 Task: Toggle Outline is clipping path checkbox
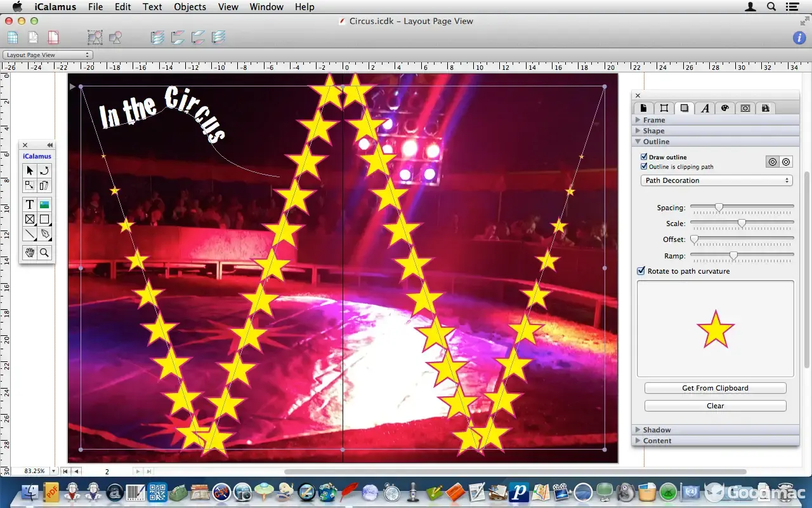tap(644, 166)
